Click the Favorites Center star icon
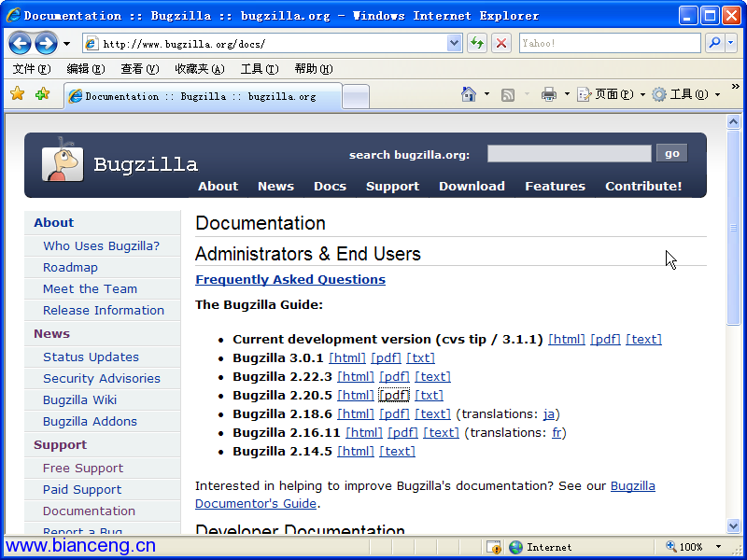The height and width of the screenshot is (560, 747). pos(17,94)
